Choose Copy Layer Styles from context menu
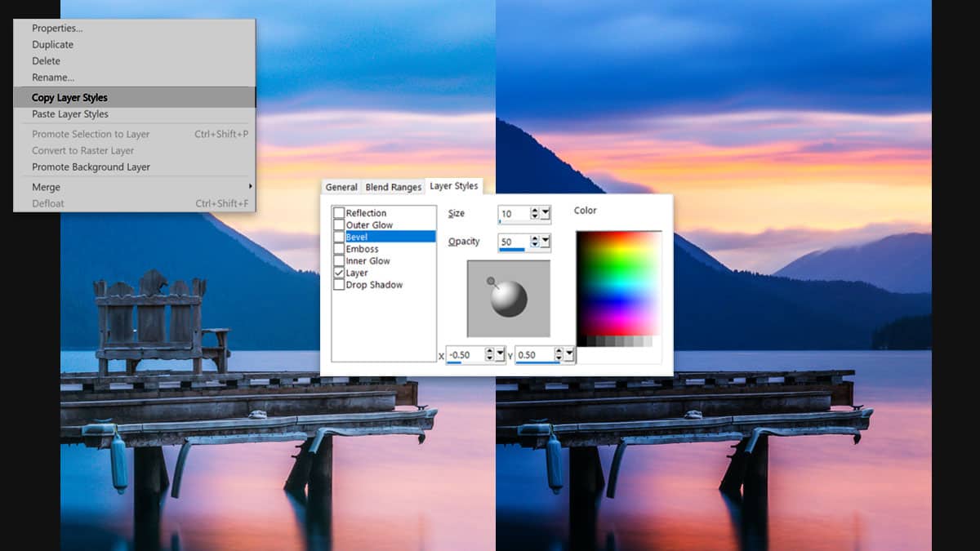 pos(69,98)
